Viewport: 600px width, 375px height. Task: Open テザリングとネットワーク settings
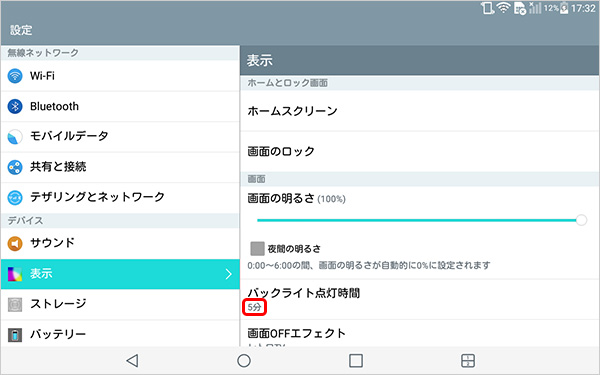point(120,197)
